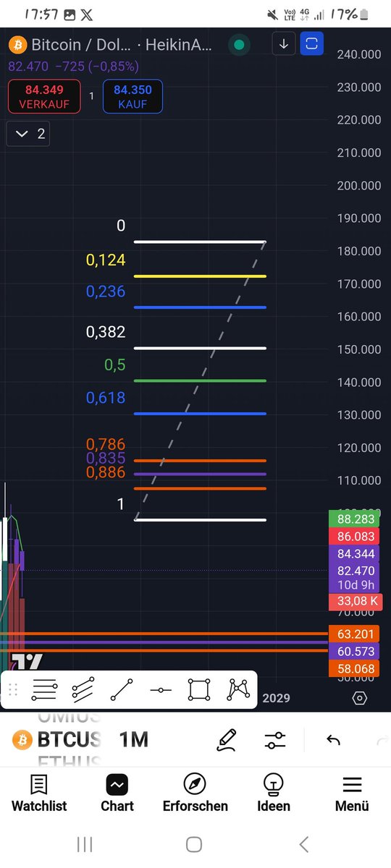Tap the 82.470 countdown price tag
Viewport: 391px width, 868px height.
[x=354, y=577]
